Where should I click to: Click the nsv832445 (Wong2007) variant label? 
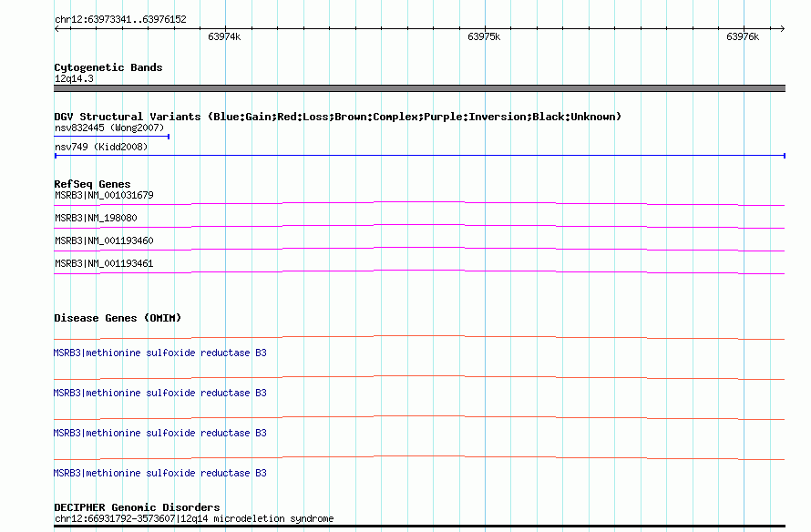(x=109, y=128)
